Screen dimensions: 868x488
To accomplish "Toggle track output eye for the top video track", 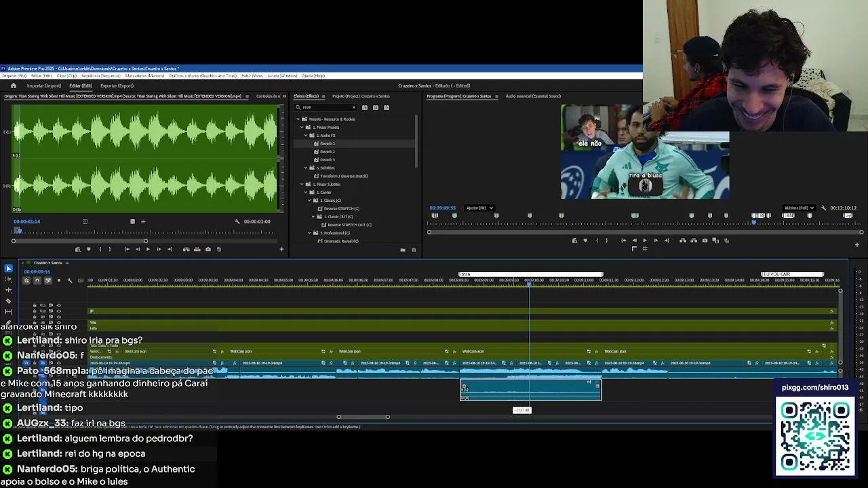I will 59,305.
